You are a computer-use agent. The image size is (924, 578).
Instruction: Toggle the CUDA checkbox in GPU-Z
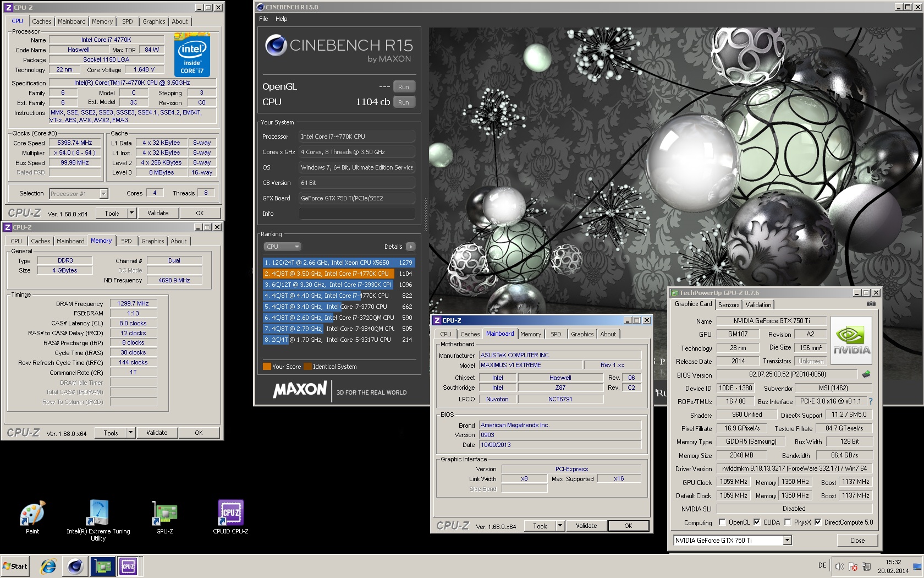[x=757, y=522]
